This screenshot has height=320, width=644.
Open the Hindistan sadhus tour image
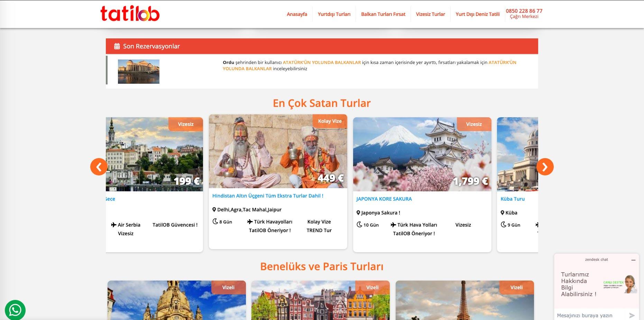coord(278,151)
